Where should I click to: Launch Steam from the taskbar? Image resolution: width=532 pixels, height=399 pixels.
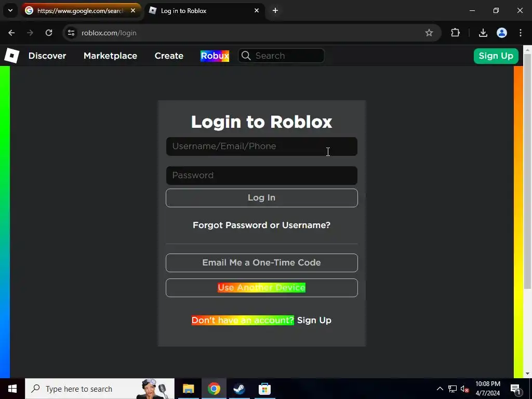pyautogui.click(x=239, y=389)
